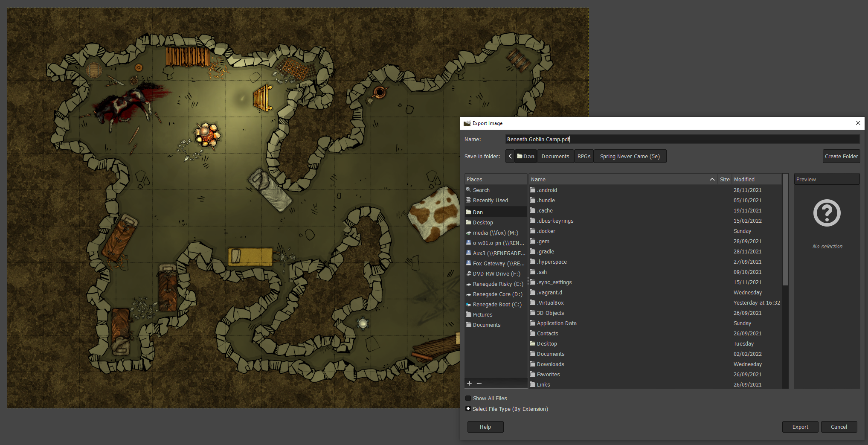Image resolution: width=868 pixels, height=445 pixels.
Task: Enable the Show All Files checkbox
Action: 468,398
